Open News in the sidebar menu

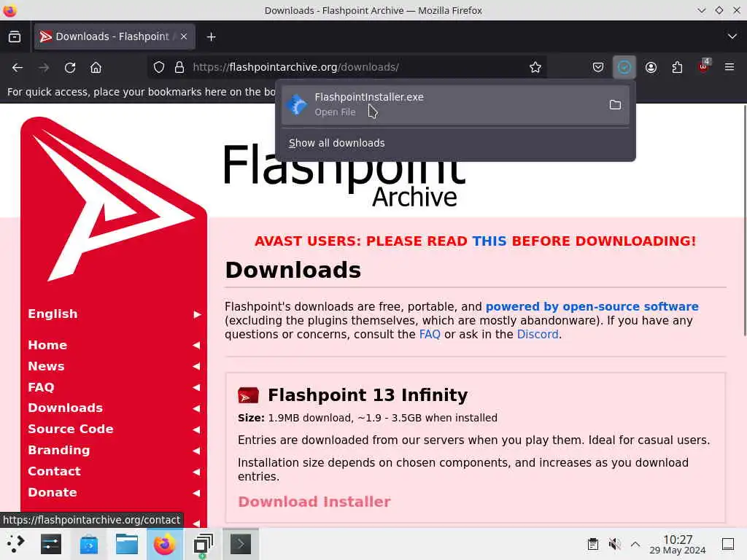coord(46,366)
